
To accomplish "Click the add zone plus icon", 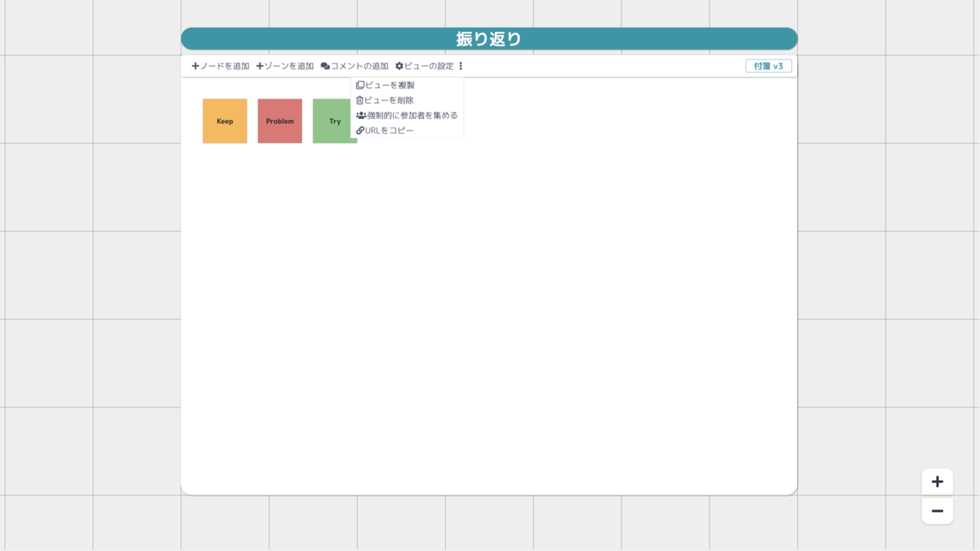I will point(260,66).
